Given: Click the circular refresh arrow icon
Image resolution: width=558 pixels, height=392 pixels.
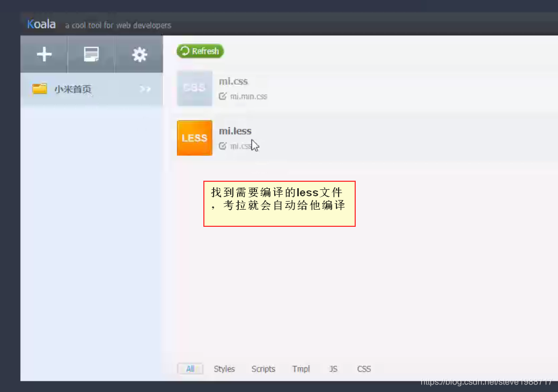Looking at the screenshot, I should click(x=185, y=51).
